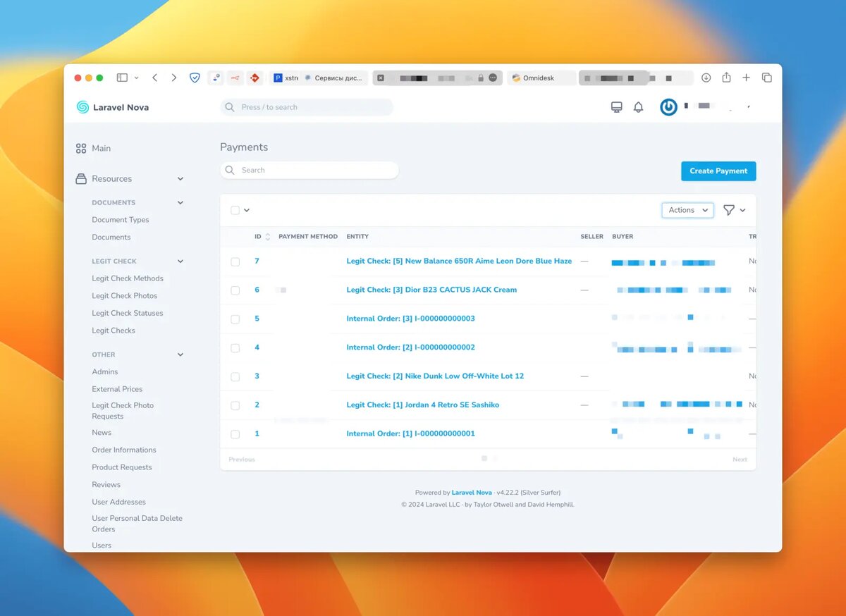This screenshot has height=616, width=846.
Task: Open a new tab with plus icon
Action: [x=746, y=78]
